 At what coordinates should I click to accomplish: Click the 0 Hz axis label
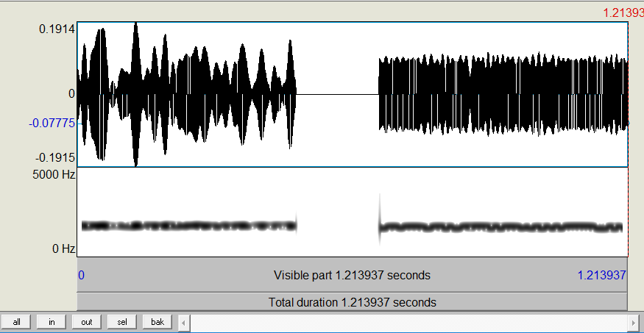pyautogui.click(x=63, y=248)
